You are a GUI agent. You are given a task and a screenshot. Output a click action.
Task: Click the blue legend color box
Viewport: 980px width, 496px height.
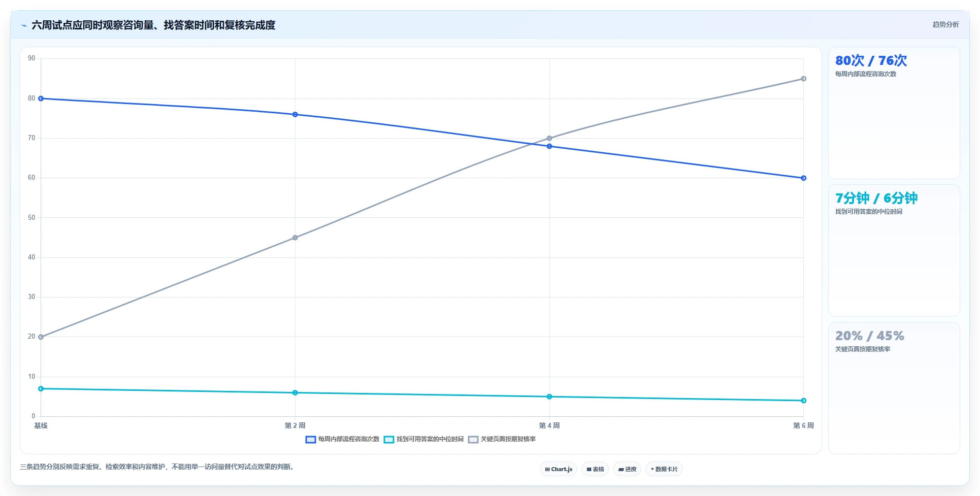(311, 439)
